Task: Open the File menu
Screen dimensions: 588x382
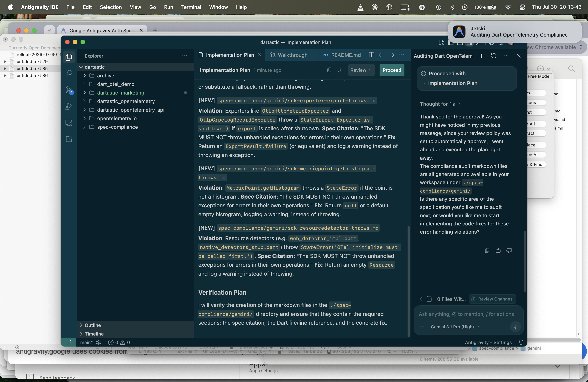Action: pos(70,7)
